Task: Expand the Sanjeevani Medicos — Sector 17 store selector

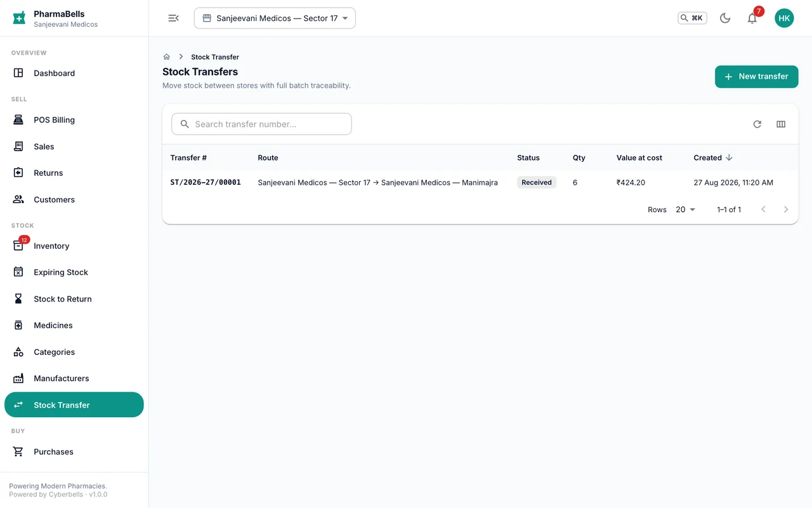Action: point(275,18)
